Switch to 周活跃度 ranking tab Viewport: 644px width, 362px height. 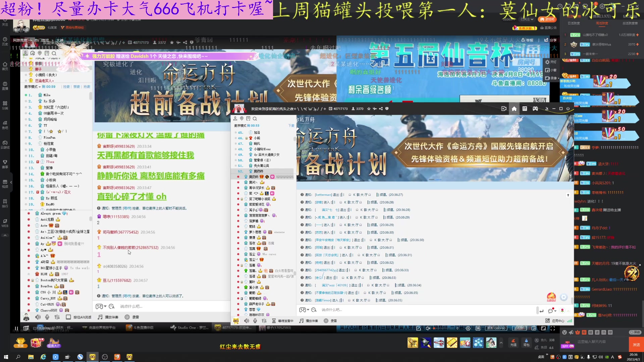(602, 23)
